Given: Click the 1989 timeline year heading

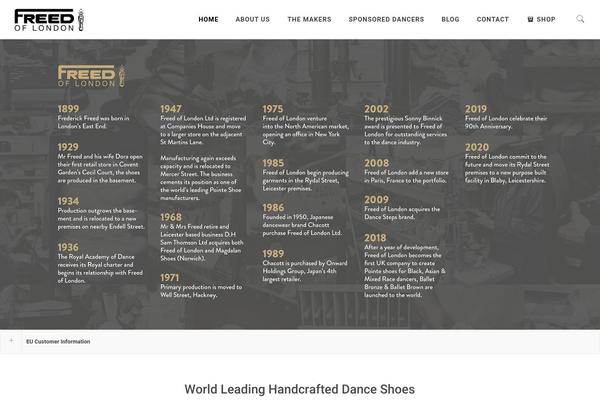Looking at the screenshot, I should pyautogui.click(x=273, y=254).
